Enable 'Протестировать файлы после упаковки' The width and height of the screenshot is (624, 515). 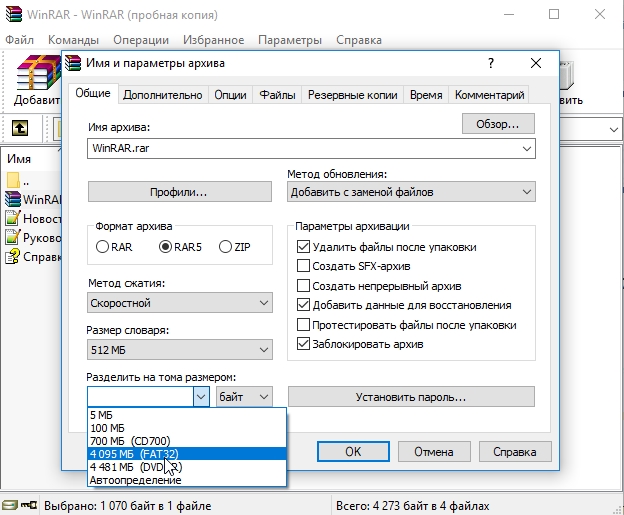pyautogui.click(x=303, y=325)
